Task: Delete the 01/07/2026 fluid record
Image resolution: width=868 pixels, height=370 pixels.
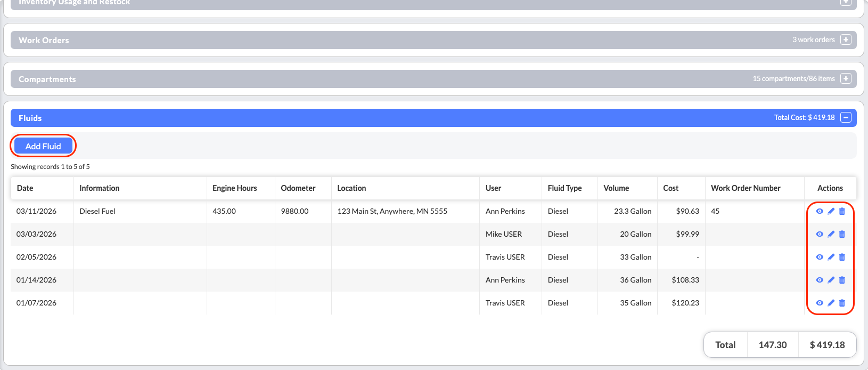Action: point(842,303)
